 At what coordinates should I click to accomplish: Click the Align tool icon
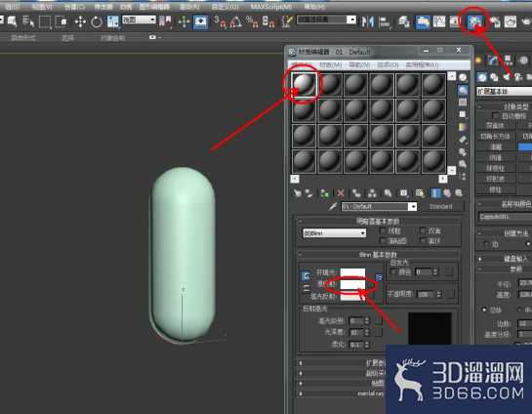pyautogui.click(x=385, y=21)
